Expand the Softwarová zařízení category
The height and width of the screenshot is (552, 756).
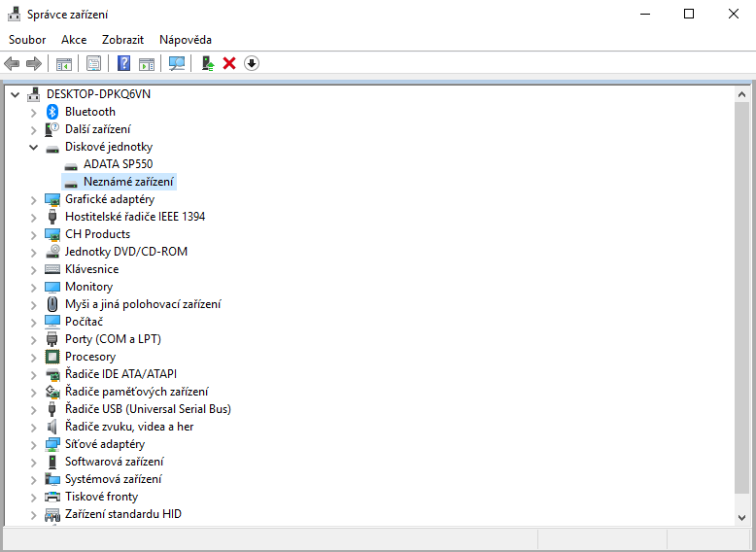coord(33,463)
